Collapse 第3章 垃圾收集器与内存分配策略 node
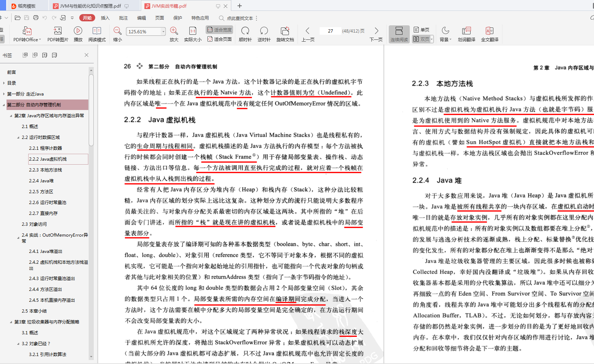 [11, 322]
